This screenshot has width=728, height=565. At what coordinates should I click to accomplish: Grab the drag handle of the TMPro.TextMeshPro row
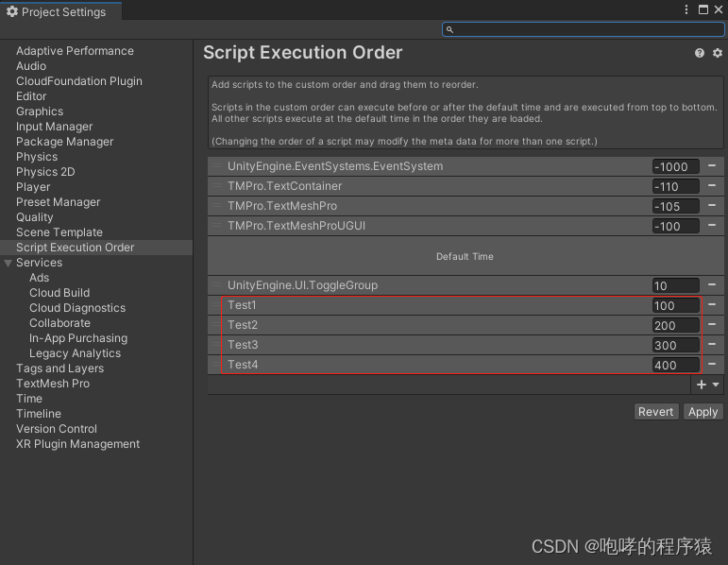tap(217, 205)
